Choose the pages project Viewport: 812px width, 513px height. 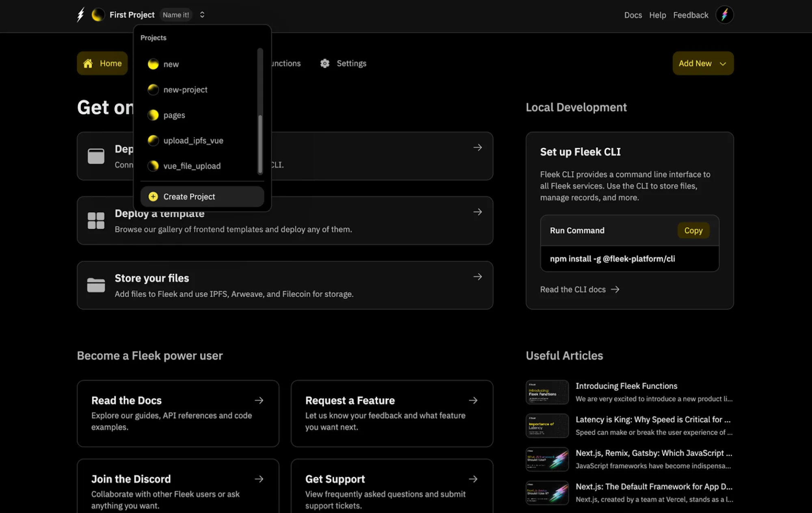point(174,115)
